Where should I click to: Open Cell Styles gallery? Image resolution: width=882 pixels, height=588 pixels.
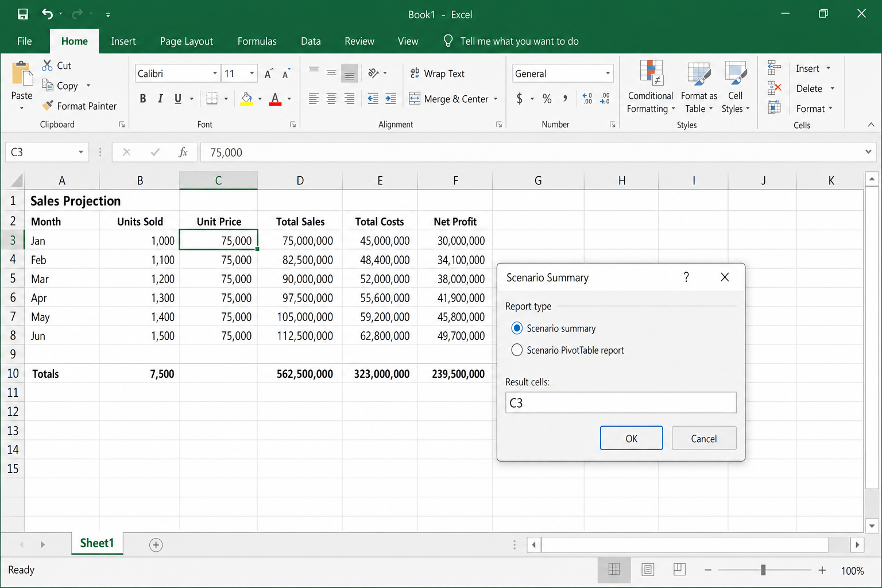[x=736, y=87]
